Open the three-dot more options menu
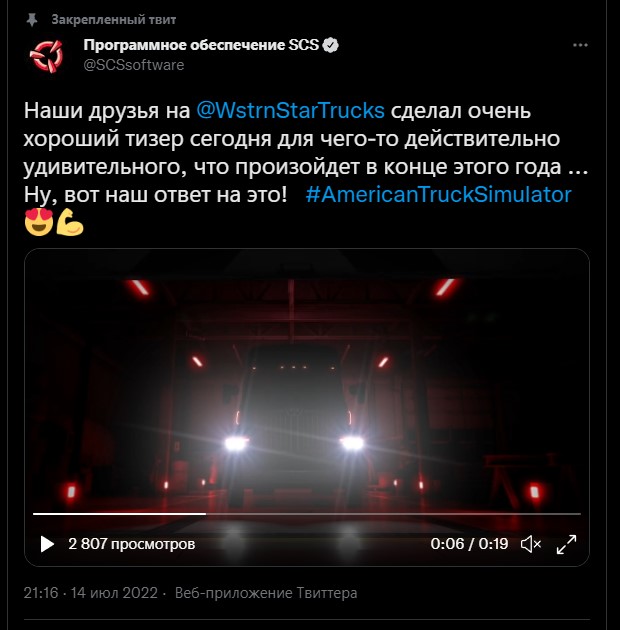The image size is (620, 630). (x=580, y=45)
